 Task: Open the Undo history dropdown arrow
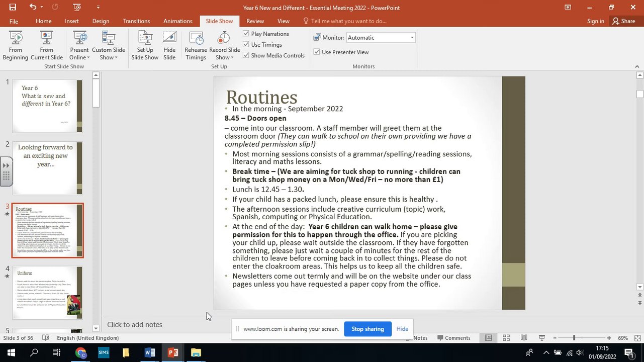[x=41, y=7]
